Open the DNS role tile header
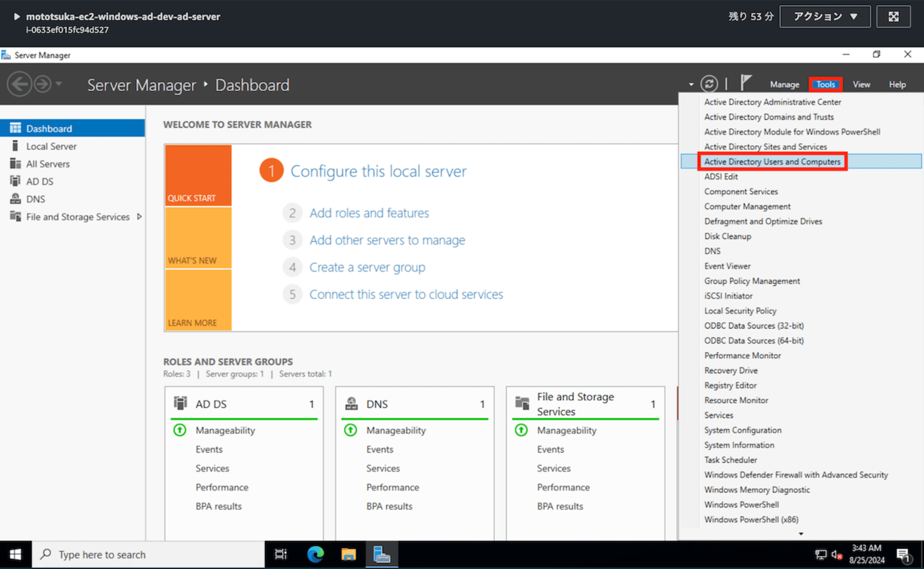 (x=414, y=404)
